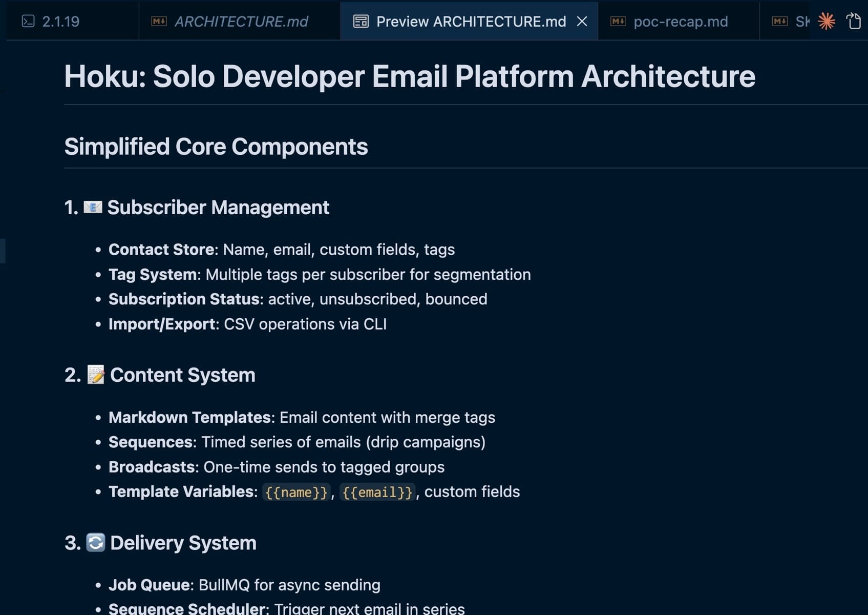The height and width of the screenshot is (615, 868).
Task: Click the Markdown icon on poc-recap.md tab
Action: pyautogui.click(x=618, y=21)
